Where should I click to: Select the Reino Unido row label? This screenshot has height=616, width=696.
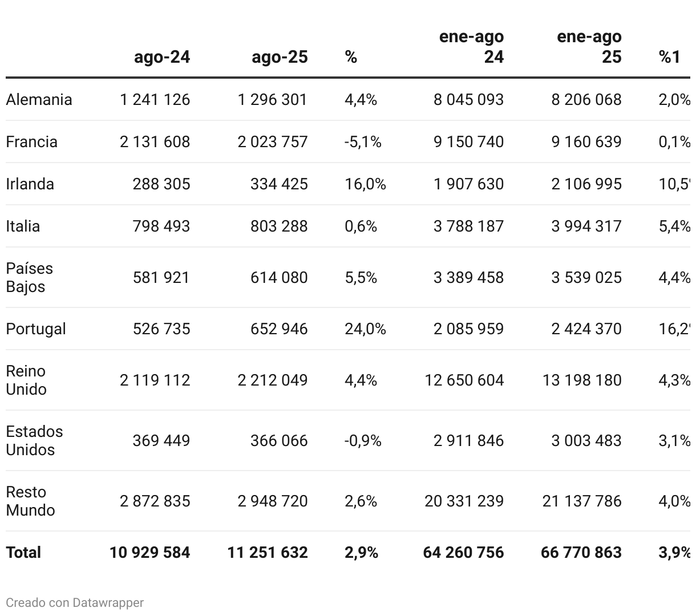pyautogui.click(x=26, y=380)
